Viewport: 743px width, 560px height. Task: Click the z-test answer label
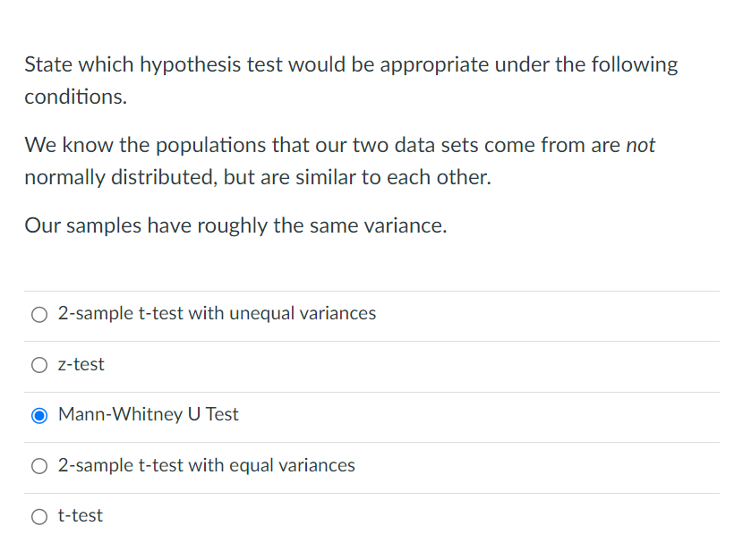80,364
